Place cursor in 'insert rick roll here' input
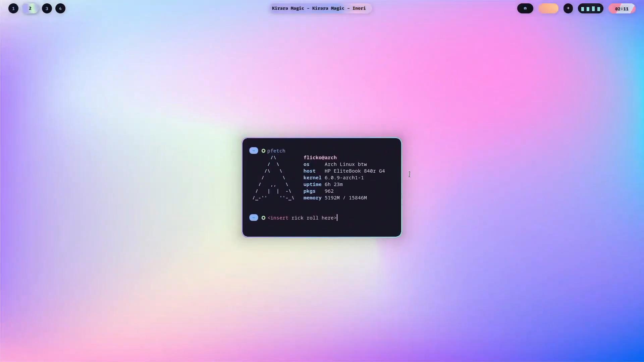Image resolution: width=644 pixels, height=362 pixels. point(302,218)
